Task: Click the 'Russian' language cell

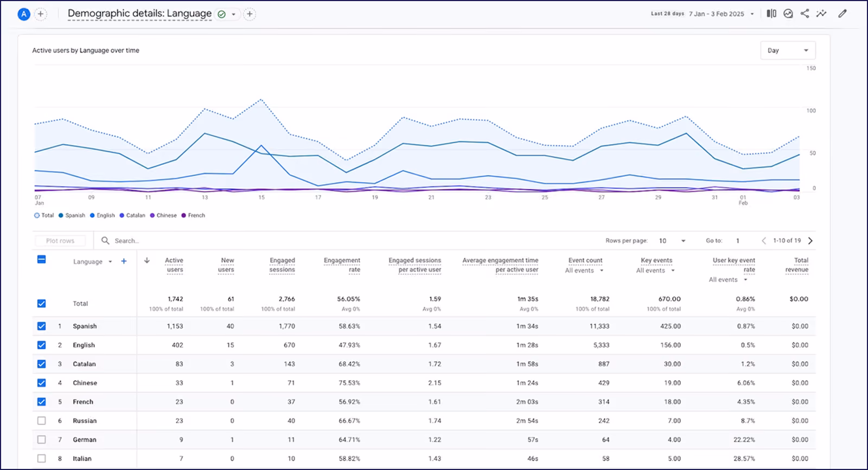Action: point(85,421)
